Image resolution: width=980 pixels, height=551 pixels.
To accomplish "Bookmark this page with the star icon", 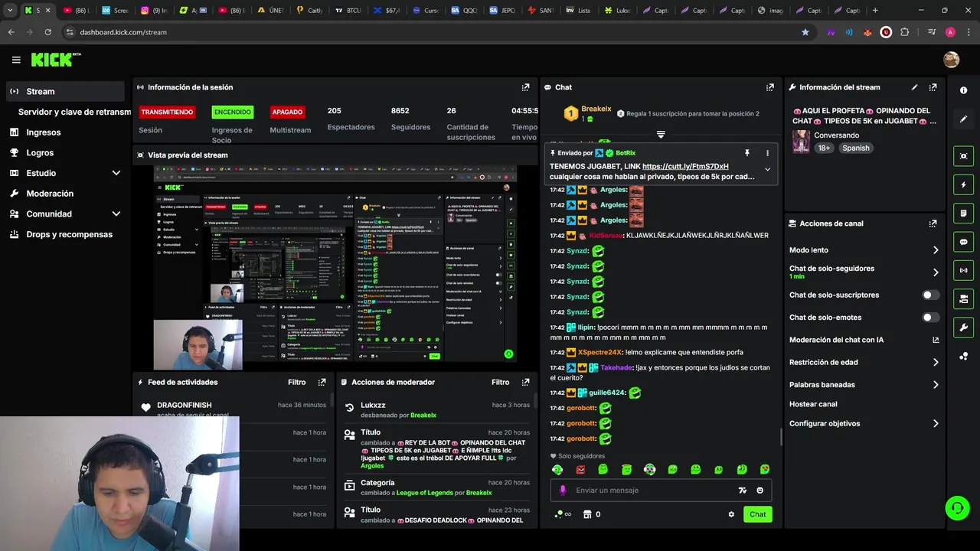I will click(x=805, y=32).
